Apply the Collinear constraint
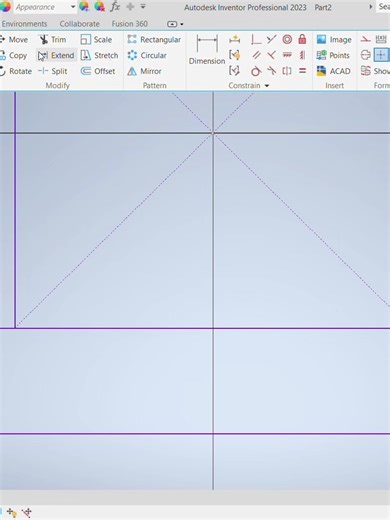390x520 pixels. tap(271, 39)
